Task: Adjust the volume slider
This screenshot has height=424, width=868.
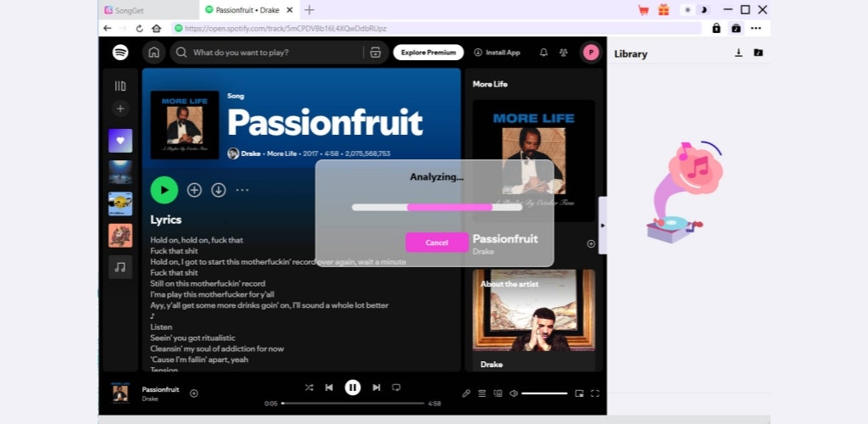Action: 544,393
